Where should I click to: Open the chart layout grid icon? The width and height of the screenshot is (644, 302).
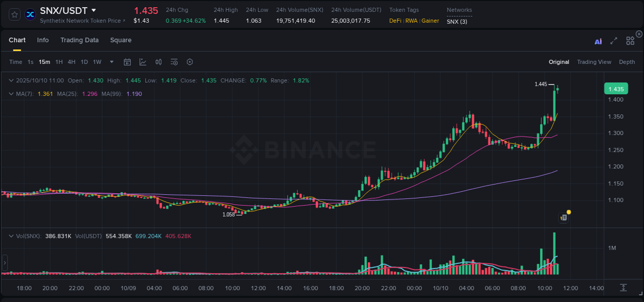[x=630, y=41]
